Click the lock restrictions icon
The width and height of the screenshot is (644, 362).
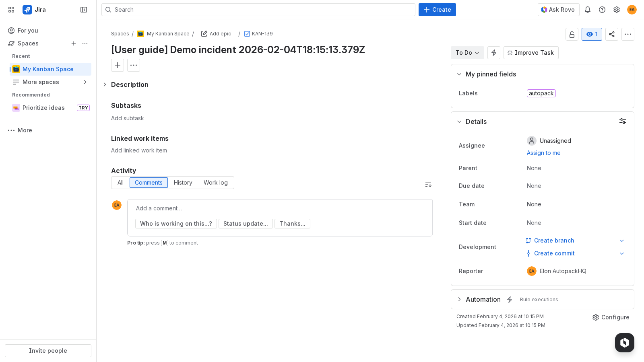pos(572,34)
